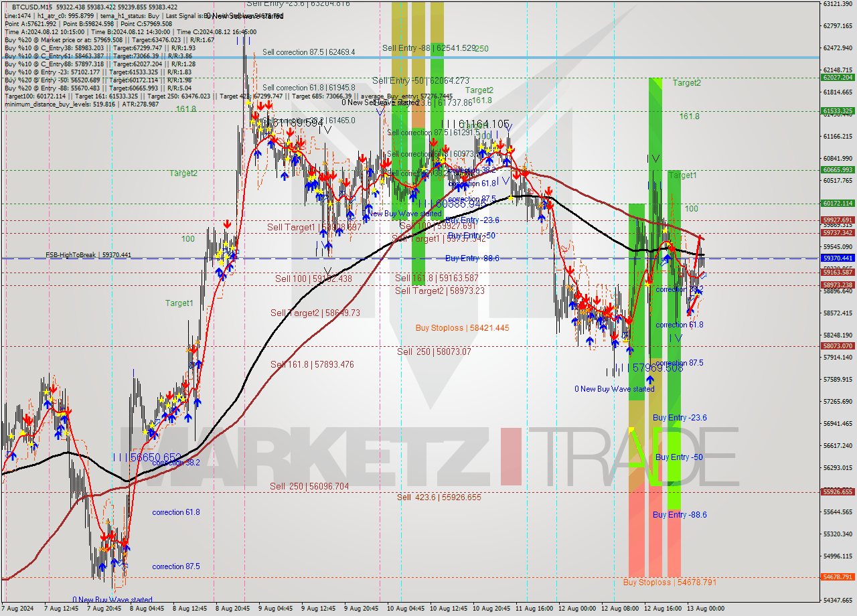The width and height of the screenshot is (857, 616).
Task: Click the III 61164.105 wave label
Action: click(475, 124)
